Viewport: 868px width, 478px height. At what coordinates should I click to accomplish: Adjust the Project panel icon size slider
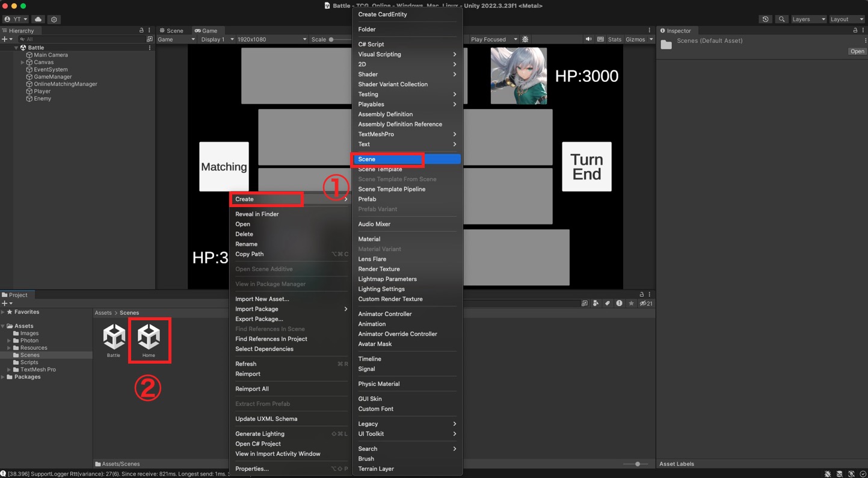[638, 464]
